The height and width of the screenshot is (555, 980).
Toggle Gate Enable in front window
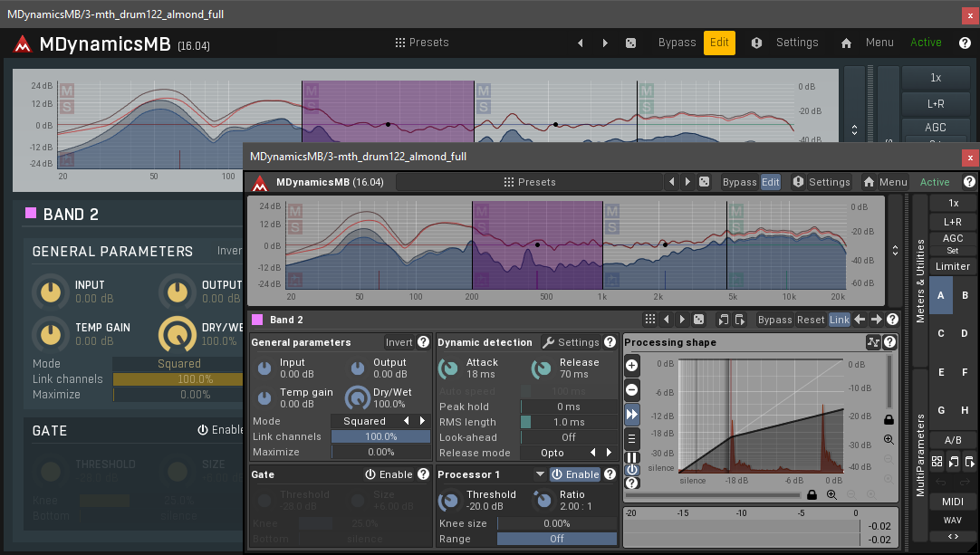click(x=389, y=474)
